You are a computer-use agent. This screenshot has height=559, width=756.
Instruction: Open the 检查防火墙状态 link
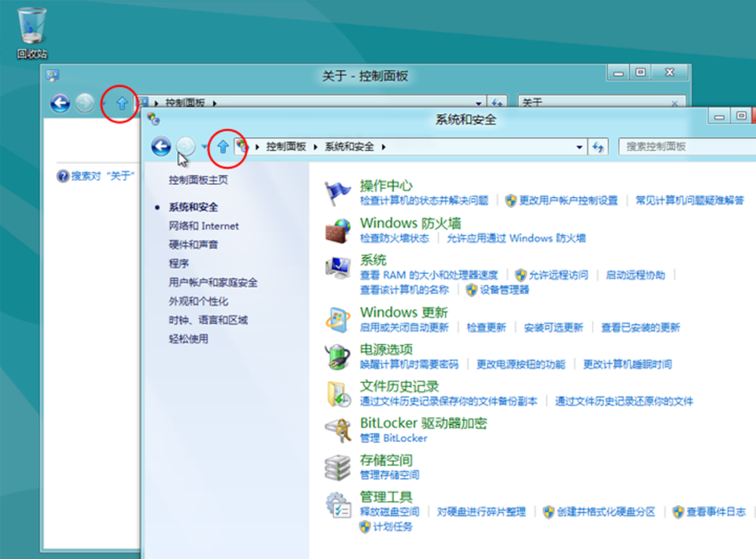click(394, 238)
